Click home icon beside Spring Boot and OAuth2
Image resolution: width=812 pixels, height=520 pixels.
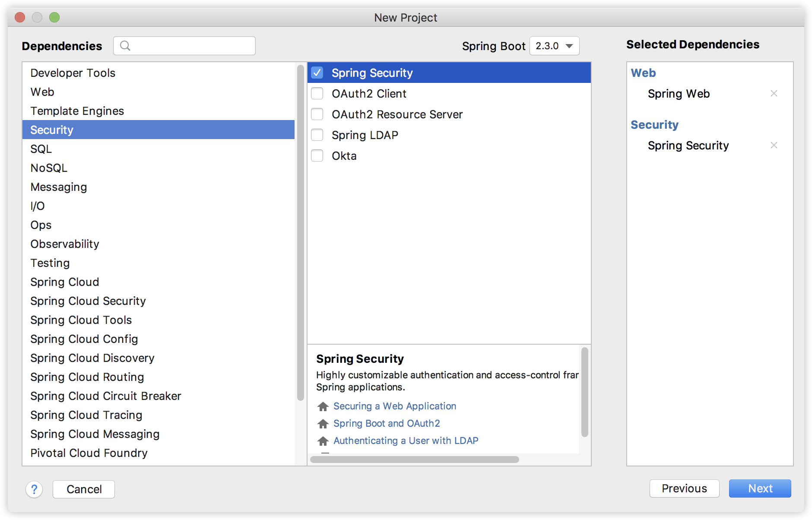tap(323, 423)
